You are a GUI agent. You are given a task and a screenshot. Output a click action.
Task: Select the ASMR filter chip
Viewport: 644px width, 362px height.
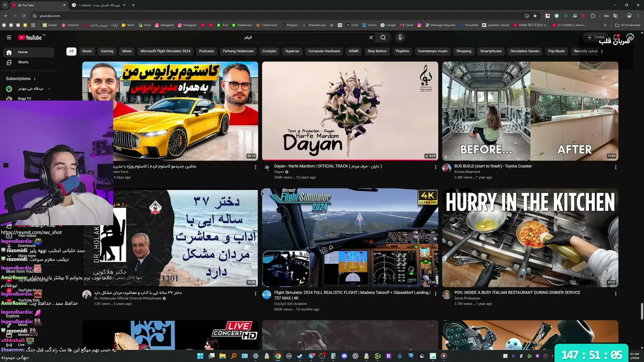(x=354, y=51)
